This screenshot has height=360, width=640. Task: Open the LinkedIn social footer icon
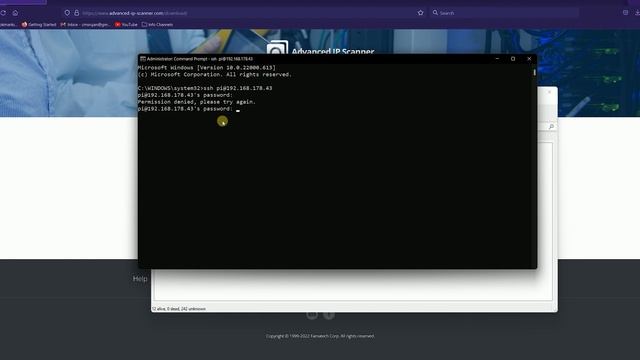(312, 315)
